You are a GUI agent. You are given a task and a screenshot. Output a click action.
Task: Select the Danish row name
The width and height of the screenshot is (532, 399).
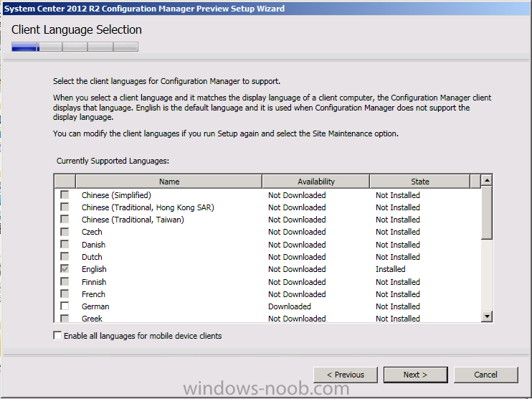coord(93,245)
